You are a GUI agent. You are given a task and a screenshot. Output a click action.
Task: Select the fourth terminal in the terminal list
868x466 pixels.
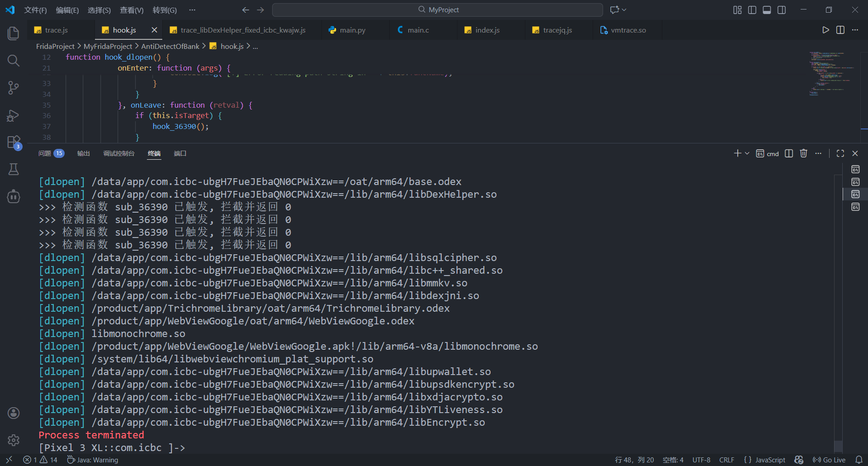(855, 207)
